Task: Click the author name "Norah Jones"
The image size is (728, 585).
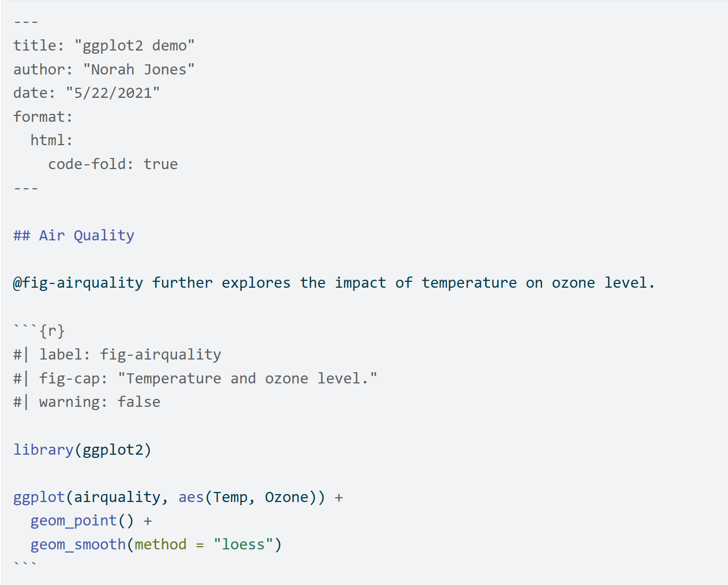Action: pyautogui.click(x=139, y=70)
